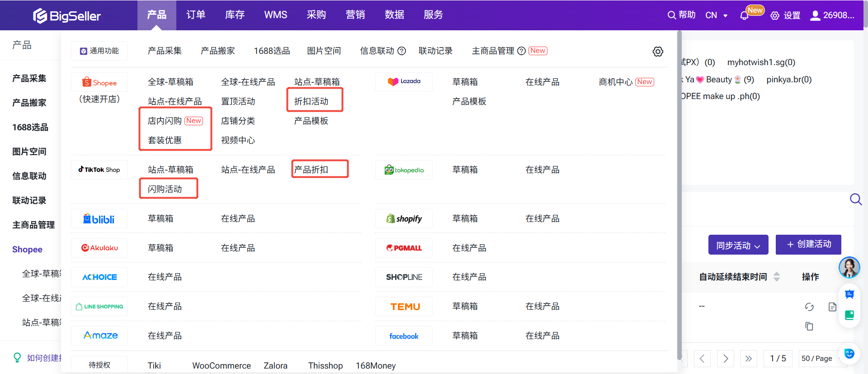This screenshot has width=868, height=374.
Task: Open the menu settings gear icon
Action: click(658, 52)
